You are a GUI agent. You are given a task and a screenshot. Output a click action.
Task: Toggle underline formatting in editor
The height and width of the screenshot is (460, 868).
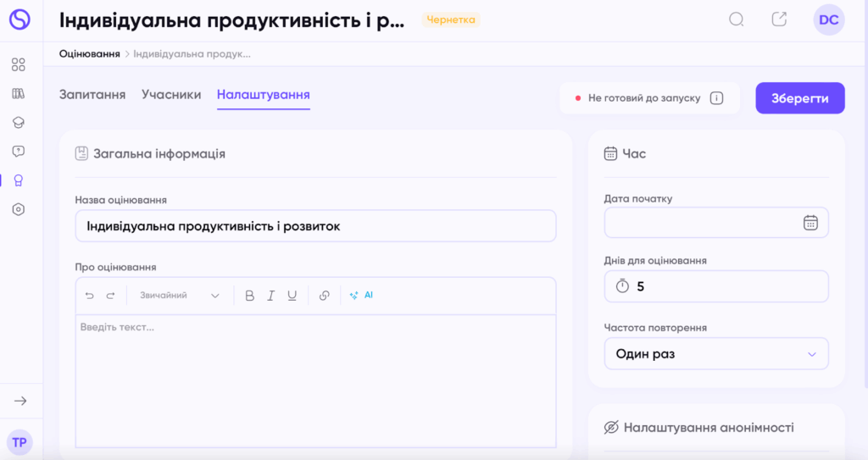[x=292, y=296]
